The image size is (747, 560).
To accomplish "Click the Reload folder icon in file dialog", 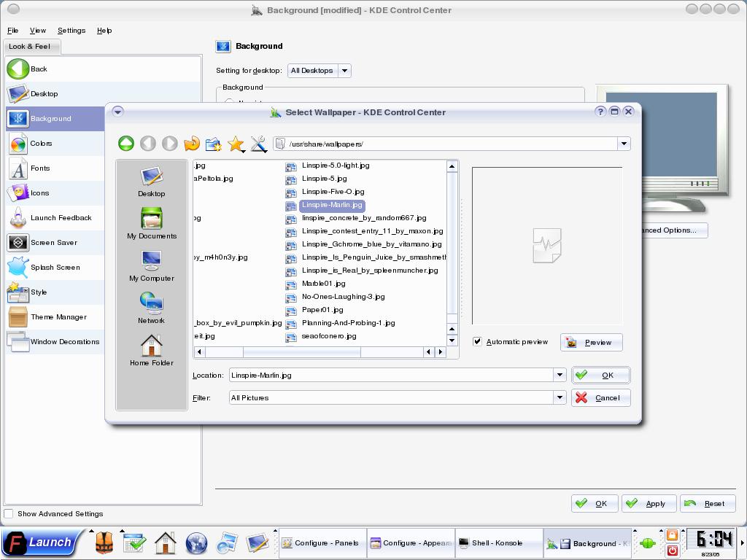I will 192,144.
